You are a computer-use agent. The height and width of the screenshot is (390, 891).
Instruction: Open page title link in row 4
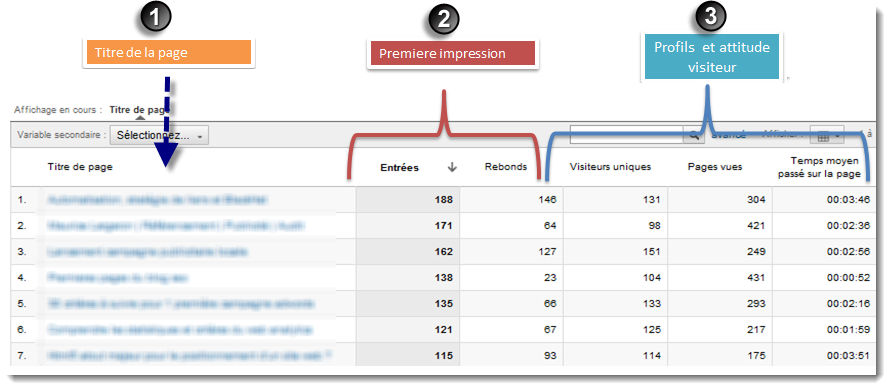[x=118, y=278]
